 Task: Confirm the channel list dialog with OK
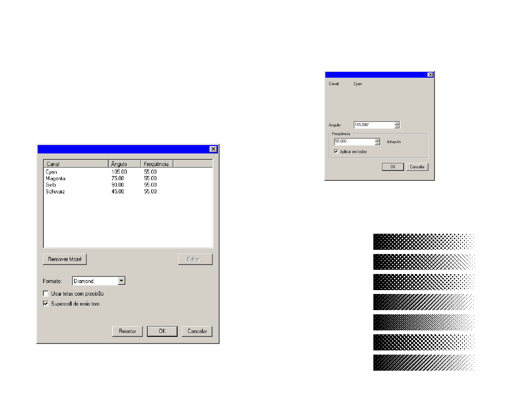(x=162, y=331)
